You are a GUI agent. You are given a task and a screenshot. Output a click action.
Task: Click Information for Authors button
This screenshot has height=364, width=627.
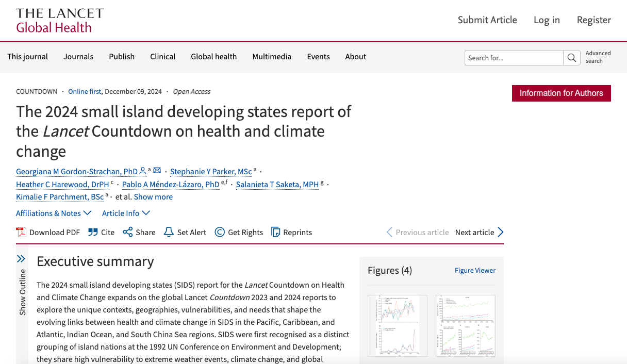[562, 93]
